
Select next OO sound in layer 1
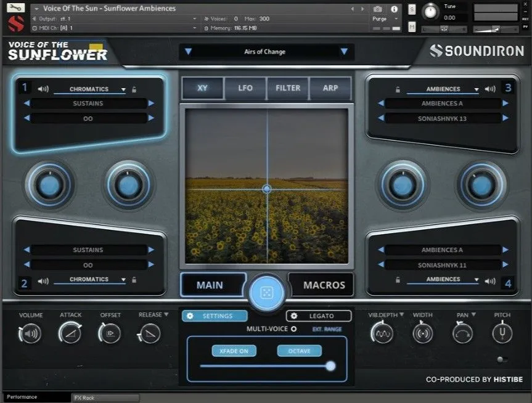click(x=151, y=118)
